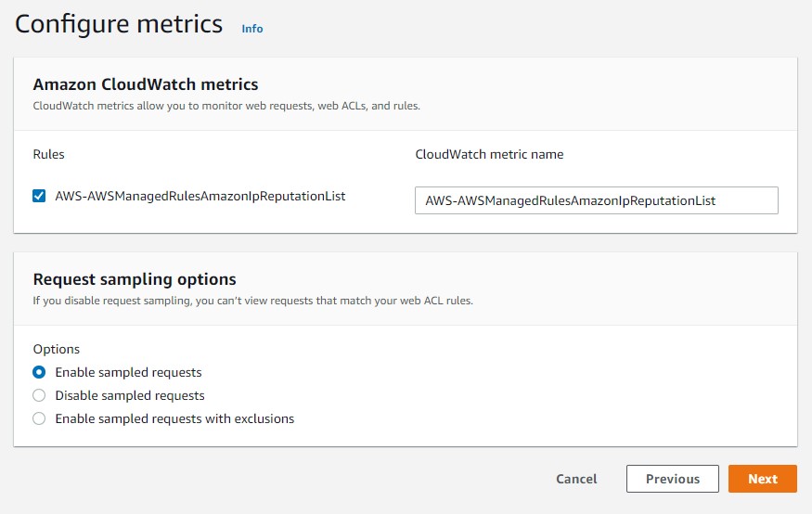The width and height of the screenshot is (812, 514).
Task: Choose Enable sampled requests with exclusions
Action: click(39, 418)
